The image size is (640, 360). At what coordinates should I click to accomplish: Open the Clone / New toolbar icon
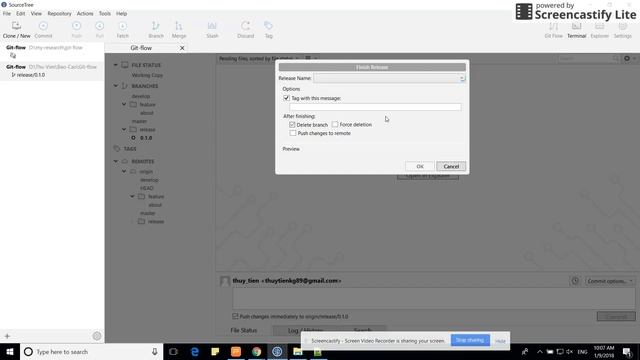(16, 30)
